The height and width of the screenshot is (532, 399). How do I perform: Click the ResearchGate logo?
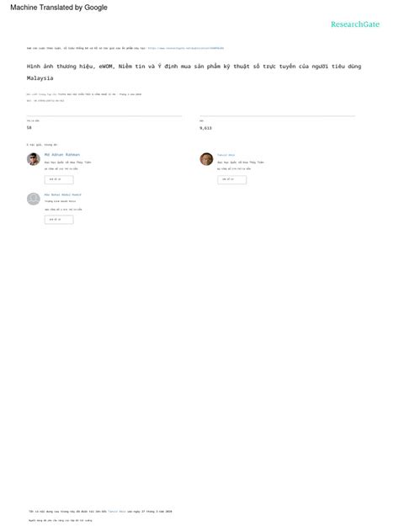point(355,24)
